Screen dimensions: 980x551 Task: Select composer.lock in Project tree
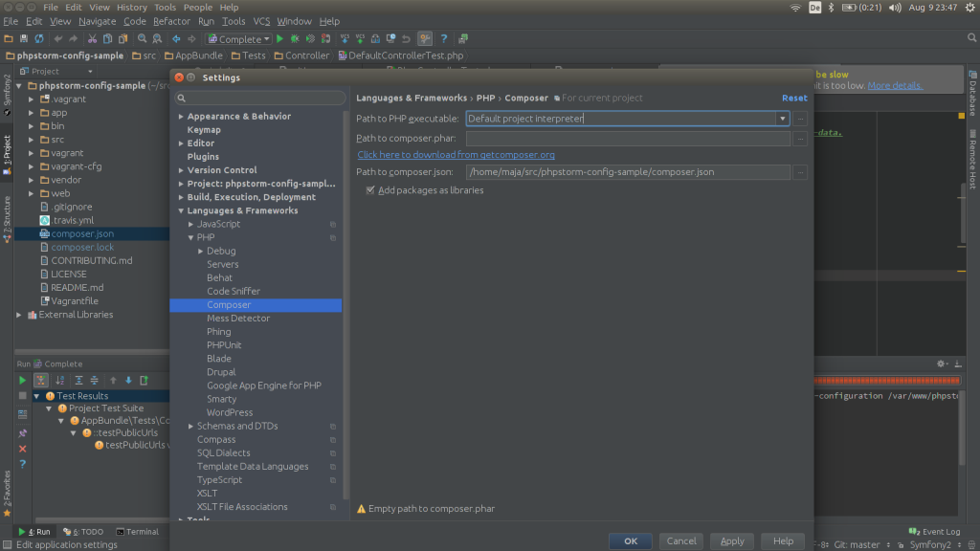click(82, 248)
